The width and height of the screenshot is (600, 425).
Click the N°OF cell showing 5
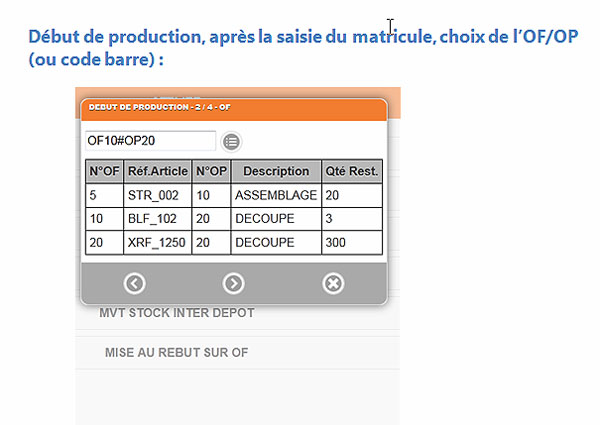coord(103,195)
